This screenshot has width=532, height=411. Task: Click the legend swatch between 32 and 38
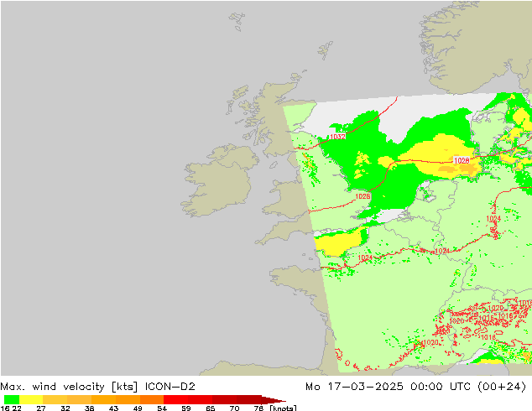click(x=79, y=399)
